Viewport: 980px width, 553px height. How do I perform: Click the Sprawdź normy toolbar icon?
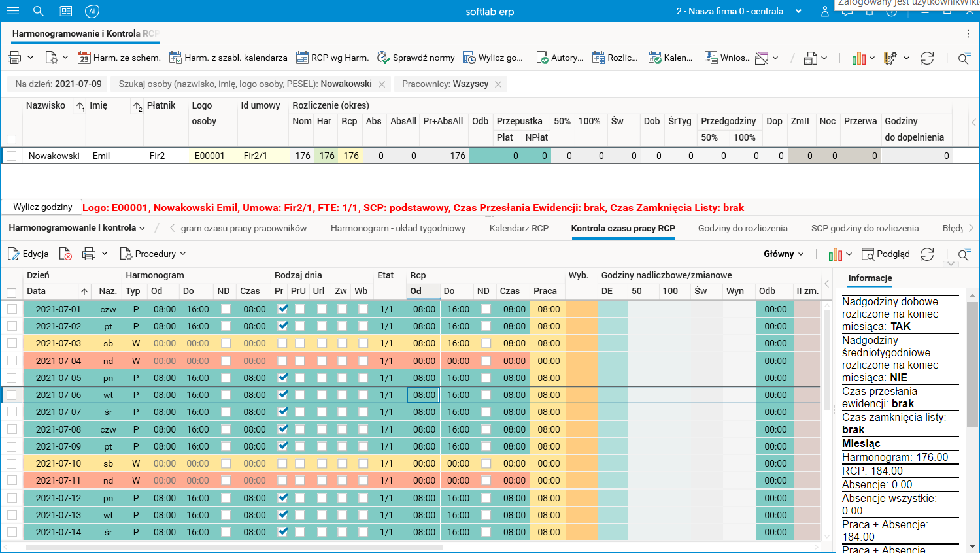[383, 58]
